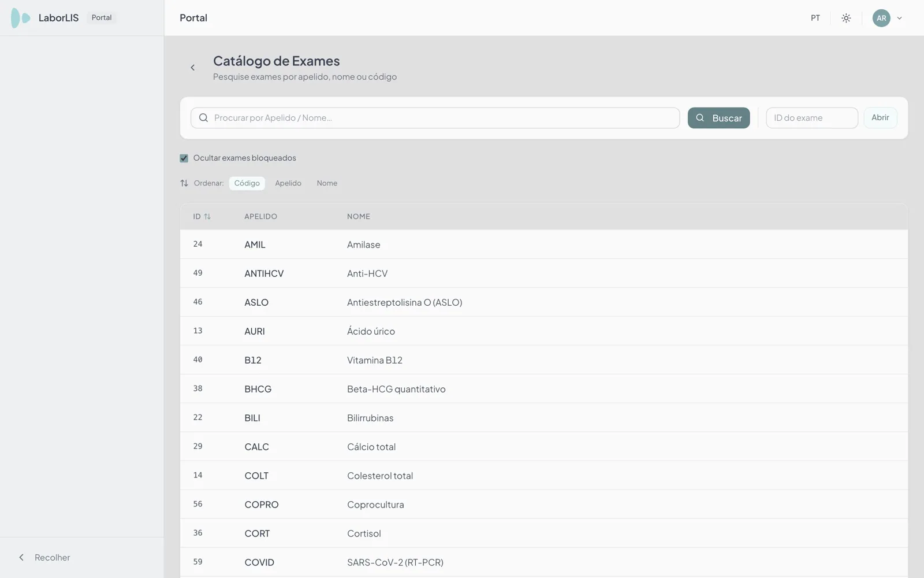The image size is (924, 578).
Task: Click the BHCG code cell
Action: point(258,389)
